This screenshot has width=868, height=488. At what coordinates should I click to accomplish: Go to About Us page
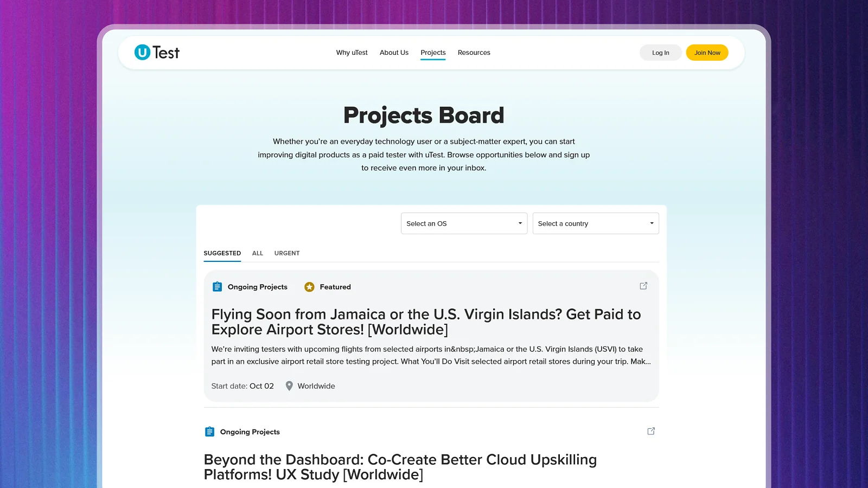pyautogui.click(x=394, y=53)
